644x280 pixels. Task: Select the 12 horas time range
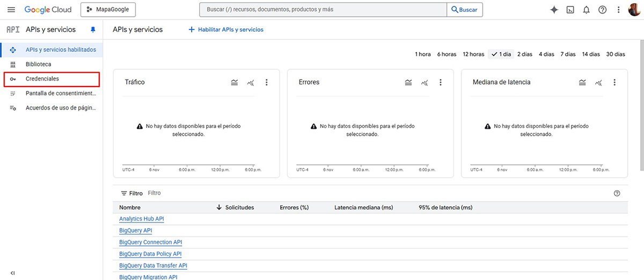[473, 54]
